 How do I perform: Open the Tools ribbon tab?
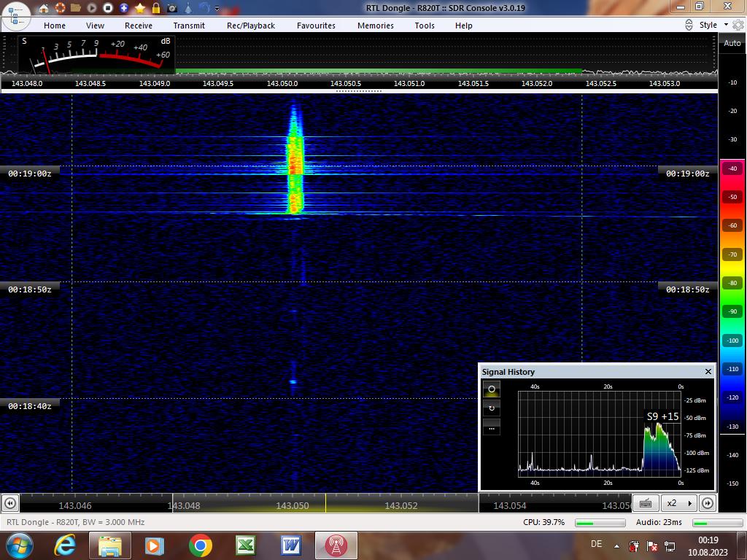tap(425, 26)
